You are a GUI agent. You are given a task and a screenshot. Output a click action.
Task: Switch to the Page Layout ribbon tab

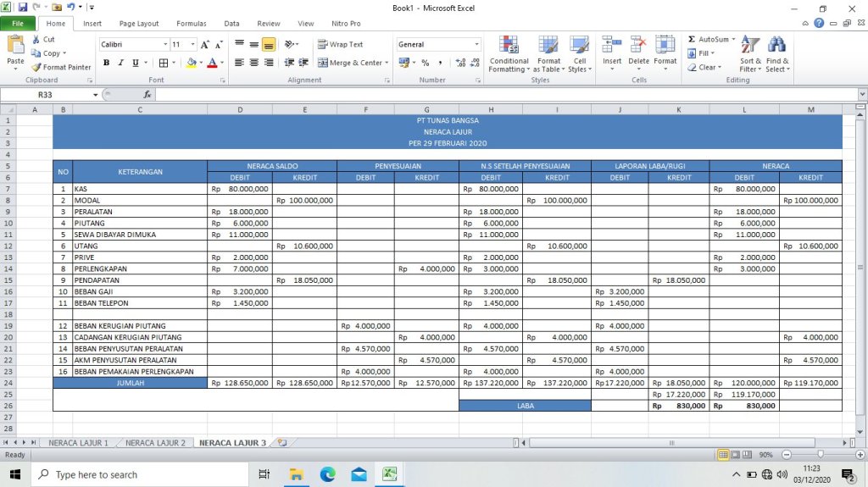[x=138, y=24]
